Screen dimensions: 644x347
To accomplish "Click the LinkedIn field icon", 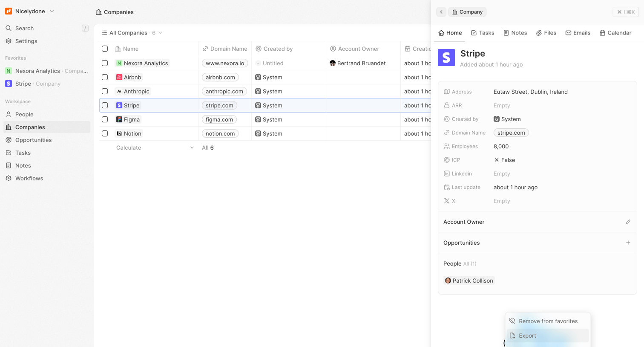I will point(447,173).
